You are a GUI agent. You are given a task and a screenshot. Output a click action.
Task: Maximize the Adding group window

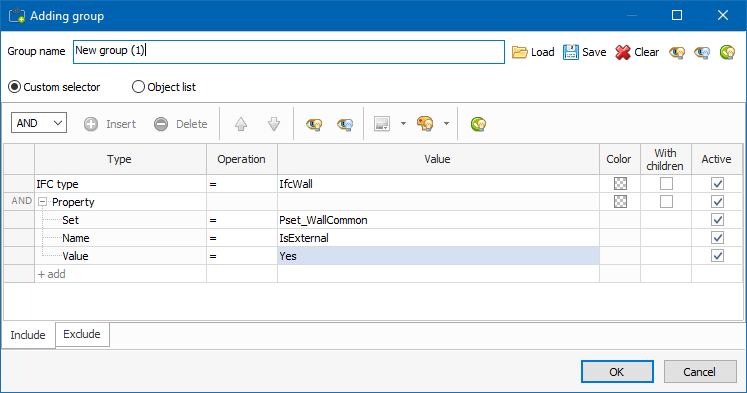(677, 15)
